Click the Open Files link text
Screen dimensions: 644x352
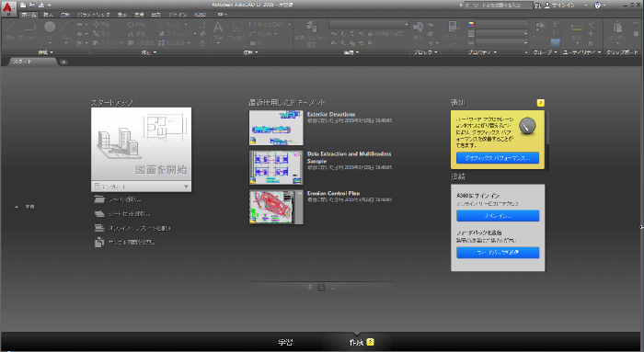pyautogui.click(x=125, y=199)
